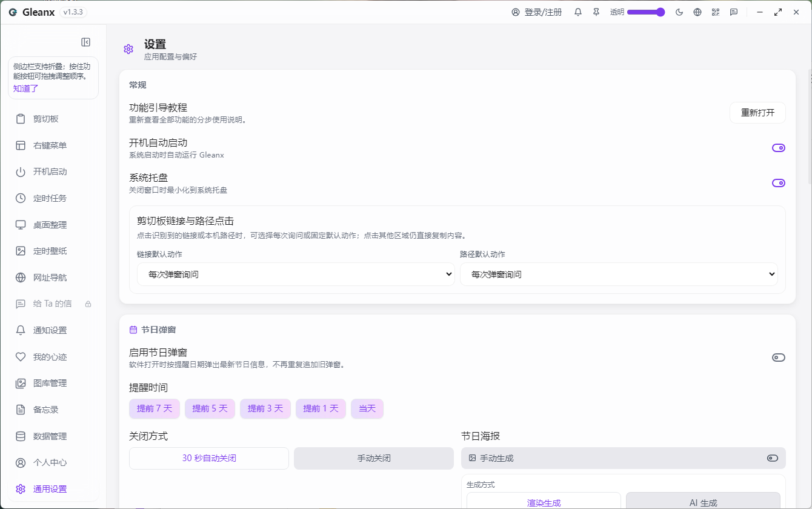Toggle 系统托盘 switch

coord(779,183)
